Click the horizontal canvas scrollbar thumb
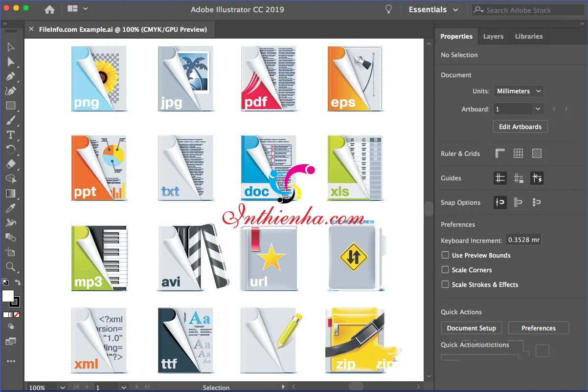This screenshot has height=392, width=588. 356,387
